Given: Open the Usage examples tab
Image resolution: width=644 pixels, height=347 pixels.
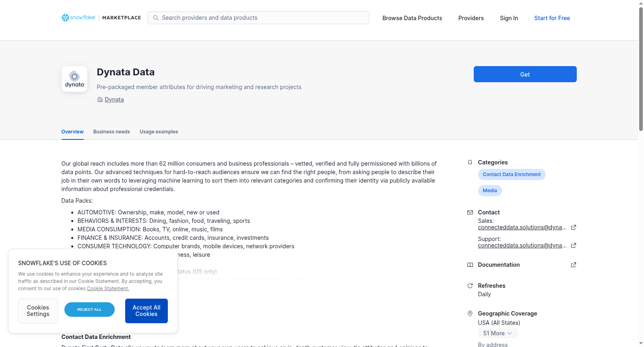Looking at the screenshot, I should [159, 132].
